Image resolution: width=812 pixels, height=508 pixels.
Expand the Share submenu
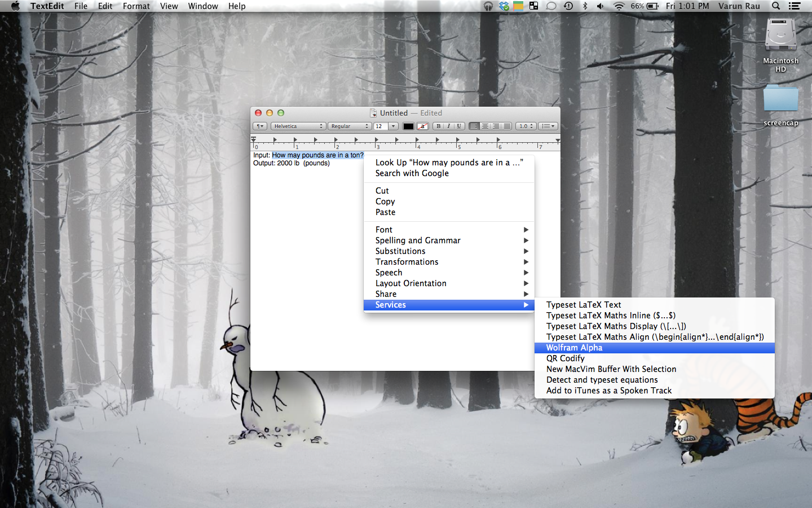[x=449, y=294]
